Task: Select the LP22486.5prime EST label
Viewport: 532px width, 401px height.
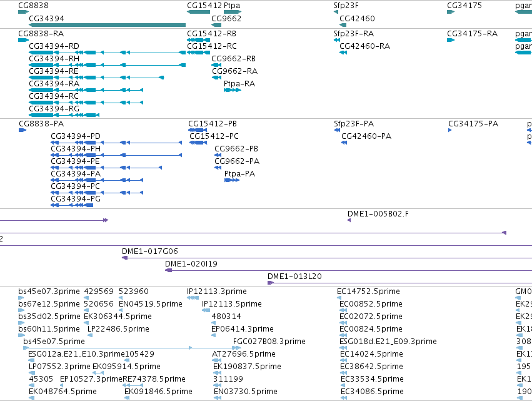Action: pos(118,329)
